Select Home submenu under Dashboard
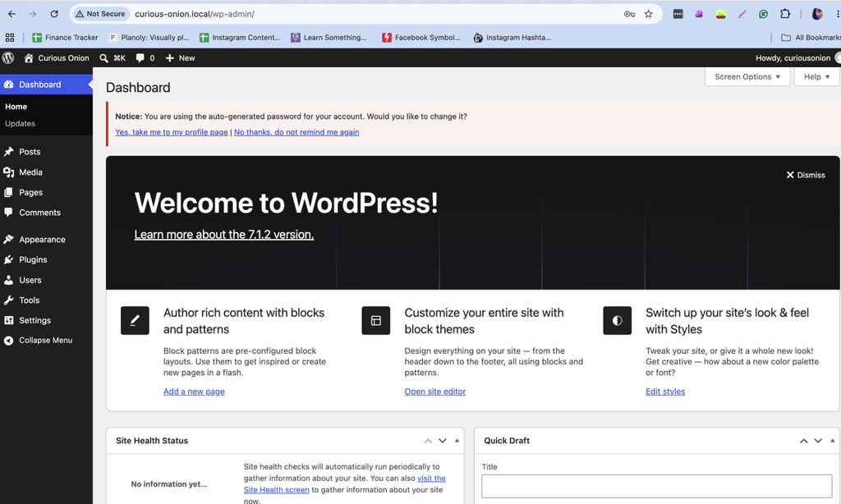The height and width of the screenshot is (504, 841). tap(16, 107)
